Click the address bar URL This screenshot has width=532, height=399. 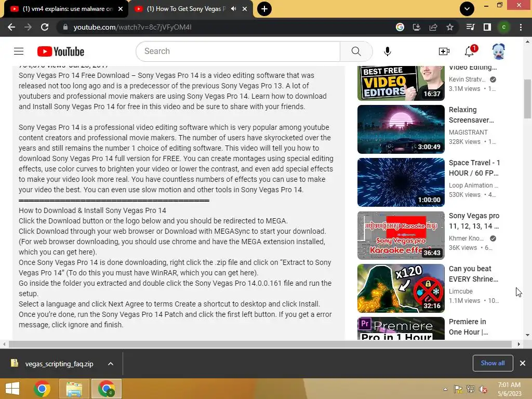[132, 27]
